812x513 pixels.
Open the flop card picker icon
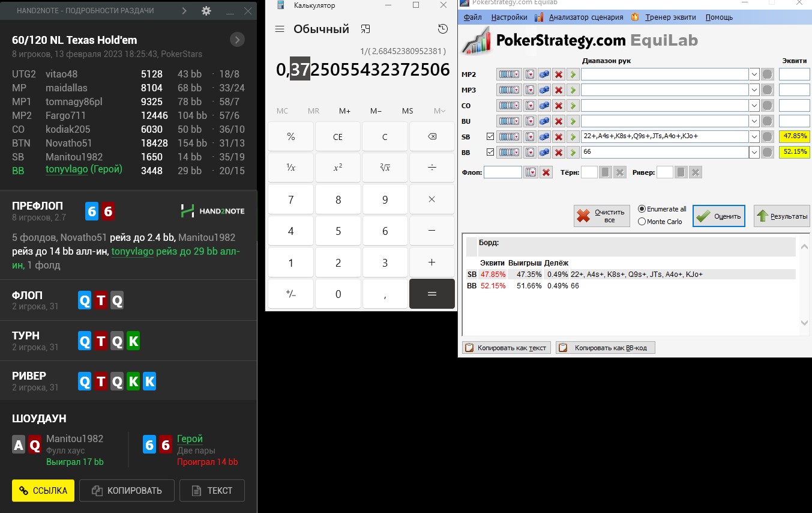(531, 172)
